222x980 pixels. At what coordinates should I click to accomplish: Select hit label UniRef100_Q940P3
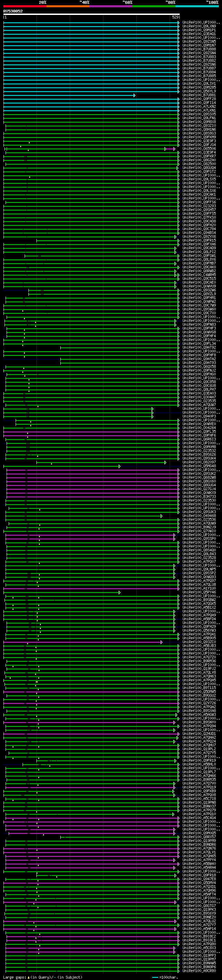pos(199,416)
